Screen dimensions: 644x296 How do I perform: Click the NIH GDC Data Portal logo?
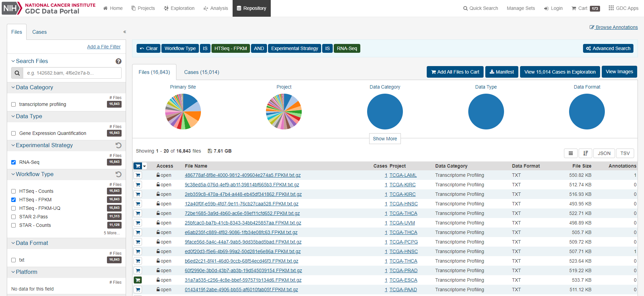(x=49, y=8)
